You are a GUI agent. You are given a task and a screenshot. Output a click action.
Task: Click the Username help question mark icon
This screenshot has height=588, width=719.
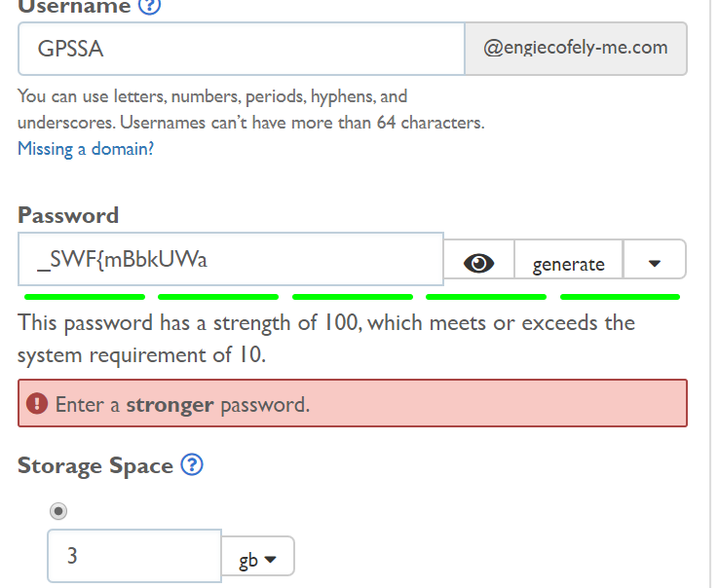[149, 6]
